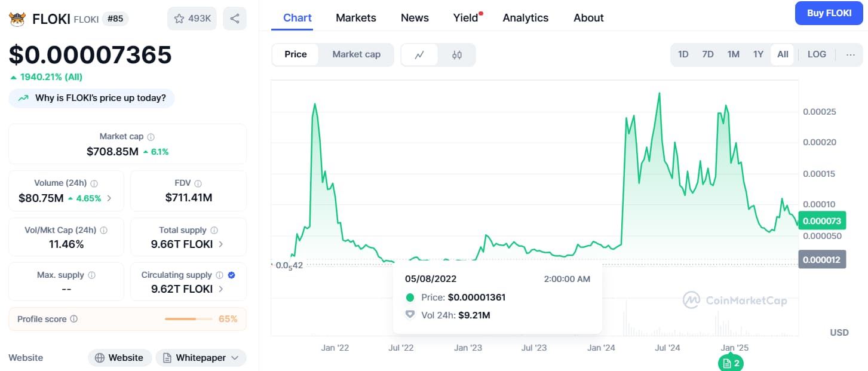Select the Price toggle
This screenshot has width=868, height=371.
click(296, 54)
